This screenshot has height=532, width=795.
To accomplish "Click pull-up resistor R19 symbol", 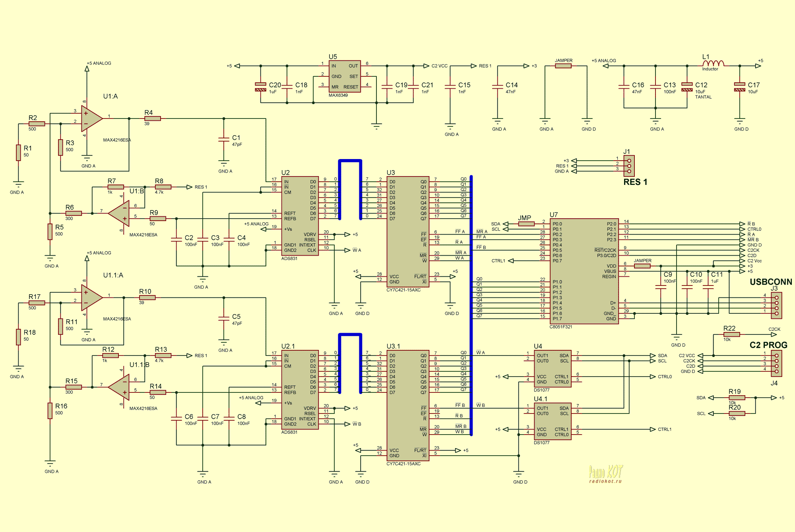I will tap(737, 398).
